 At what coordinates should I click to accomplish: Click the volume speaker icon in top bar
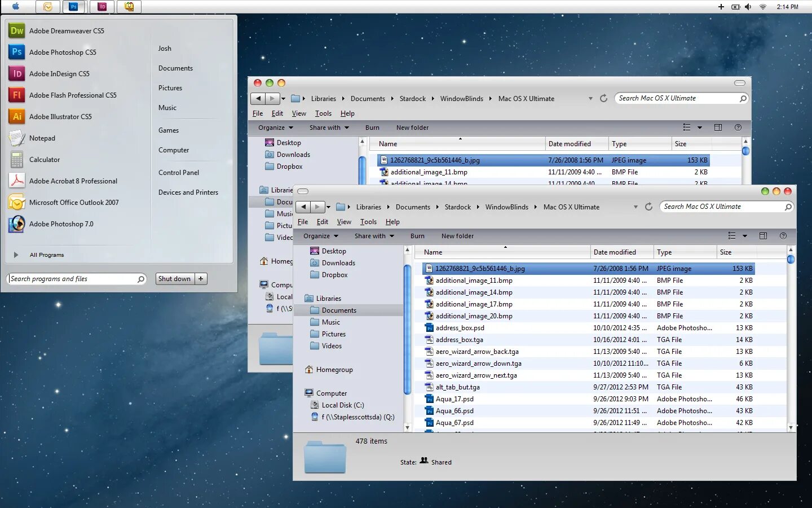pos(748,7)
